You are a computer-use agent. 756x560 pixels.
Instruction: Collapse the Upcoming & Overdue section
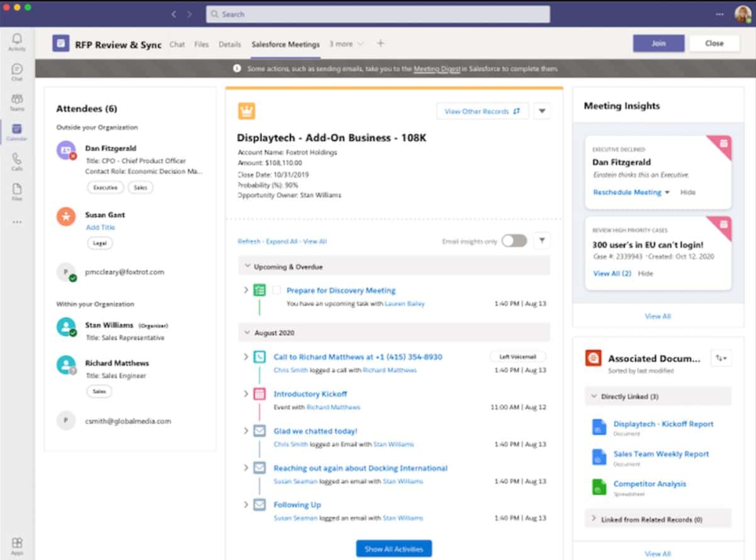click(x=247, y=266)
